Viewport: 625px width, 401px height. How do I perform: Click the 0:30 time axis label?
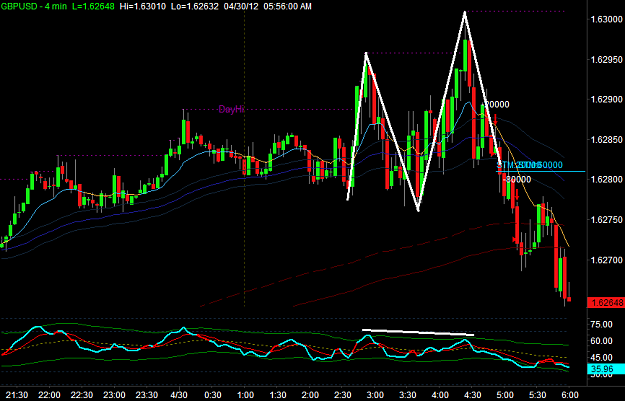pyautogui.click(x=213, y=395)
